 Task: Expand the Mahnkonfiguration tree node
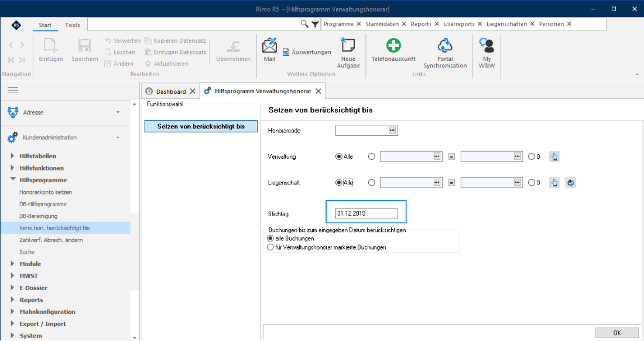pos(12,312)
